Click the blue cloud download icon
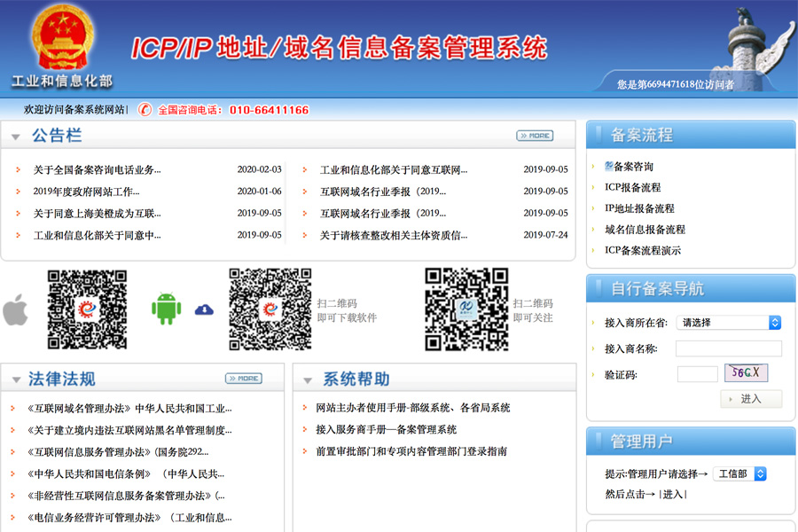This screenshot has width=798, height=532. [205, 309]
